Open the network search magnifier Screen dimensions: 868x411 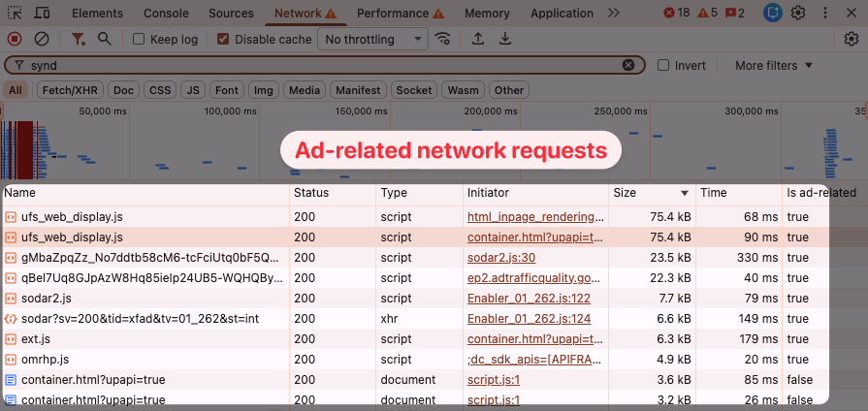pos(104,39)
